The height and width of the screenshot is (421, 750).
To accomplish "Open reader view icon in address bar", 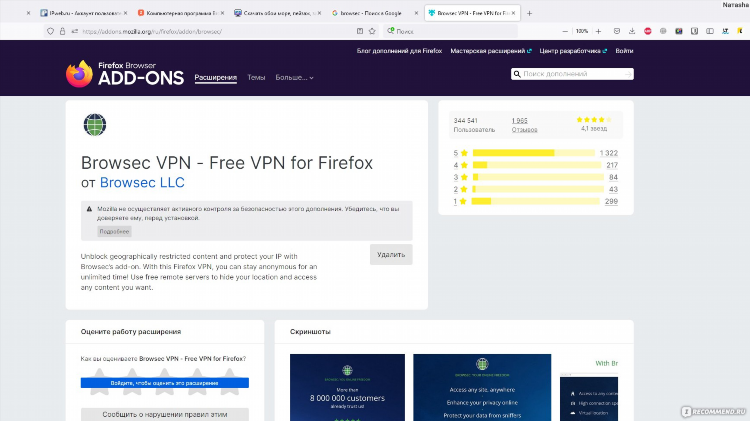I will point(360,31).
